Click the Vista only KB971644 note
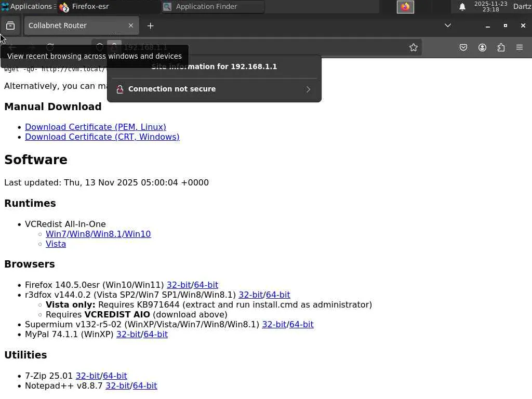This screenshot has width=532, height=399. tap(209, 304)
